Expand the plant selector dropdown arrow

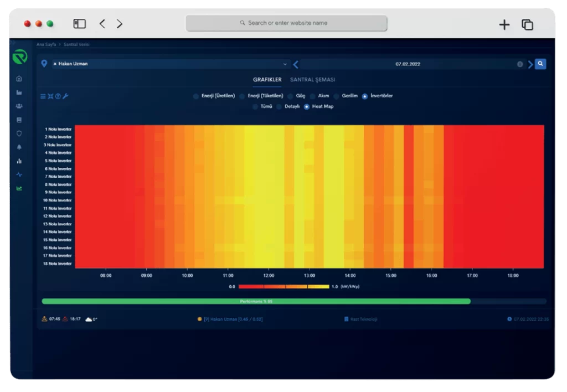[x=285, y=64]
